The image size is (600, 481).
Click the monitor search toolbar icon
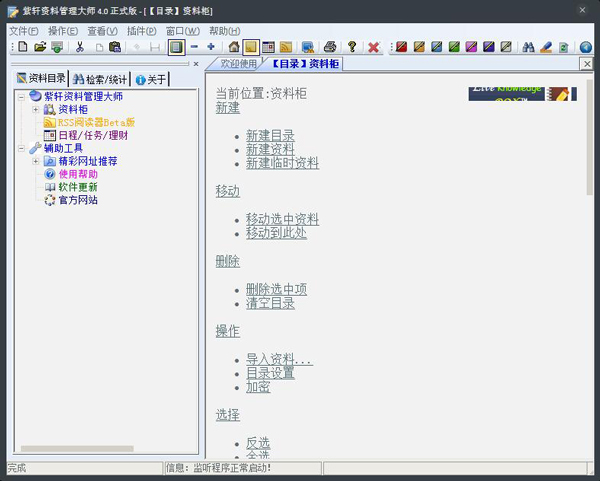pos(308,47)
